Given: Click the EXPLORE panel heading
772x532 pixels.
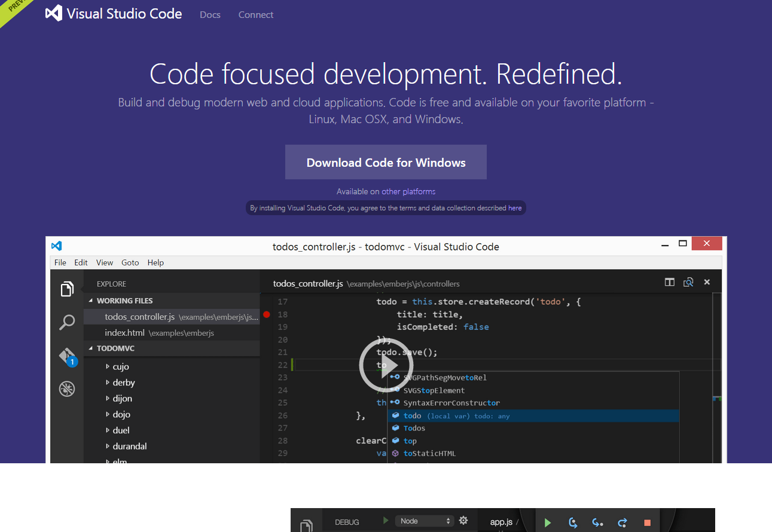Looking at the screenshot, I should click(x=111, y=284).
